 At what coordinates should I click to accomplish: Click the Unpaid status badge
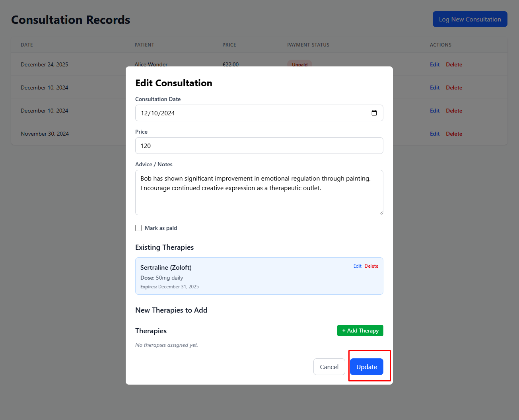tap(299, 64)
